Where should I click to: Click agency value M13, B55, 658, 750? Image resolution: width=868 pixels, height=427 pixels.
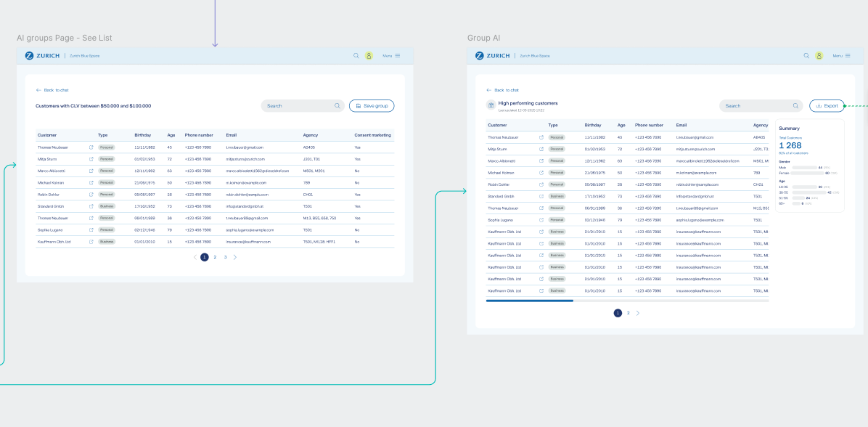click(319, 218)
